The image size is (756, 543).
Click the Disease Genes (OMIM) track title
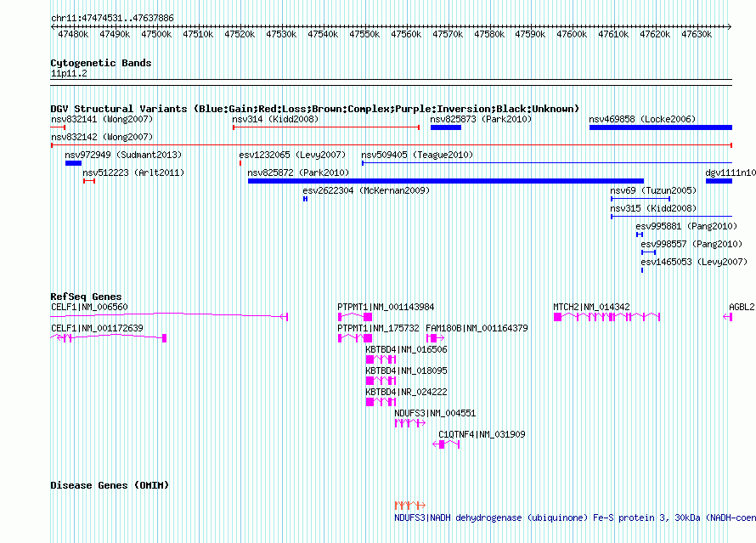coord(110,485)
